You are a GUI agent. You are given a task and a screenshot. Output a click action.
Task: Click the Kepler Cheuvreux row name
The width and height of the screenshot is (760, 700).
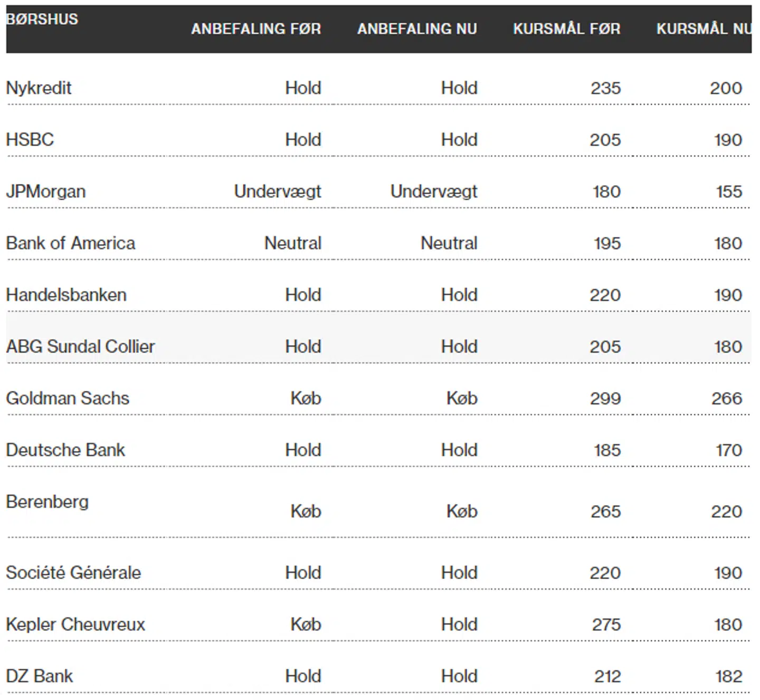75,625
